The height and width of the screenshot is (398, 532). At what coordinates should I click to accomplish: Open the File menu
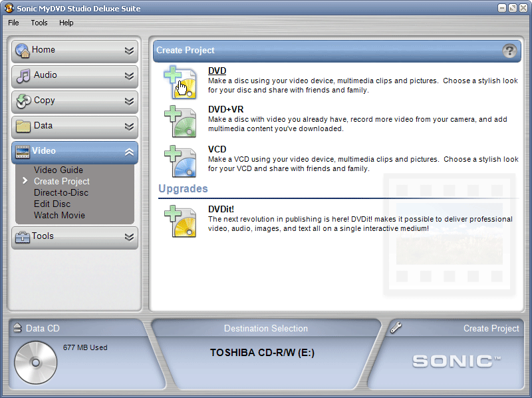[13, 23]
